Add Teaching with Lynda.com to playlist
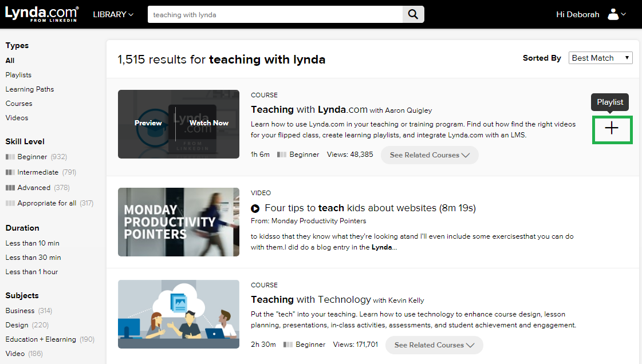 (x=612, y=130)
